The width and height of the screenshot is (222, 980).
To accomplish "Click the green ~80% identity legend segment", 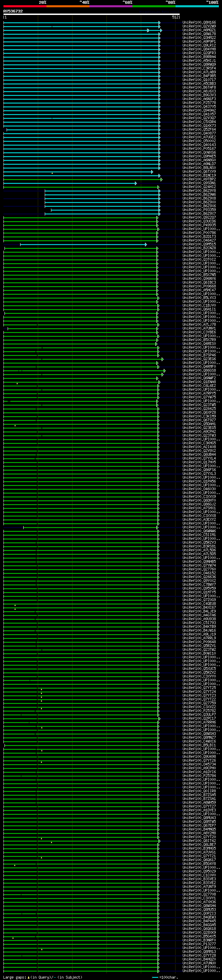I will tap(154, 6).
